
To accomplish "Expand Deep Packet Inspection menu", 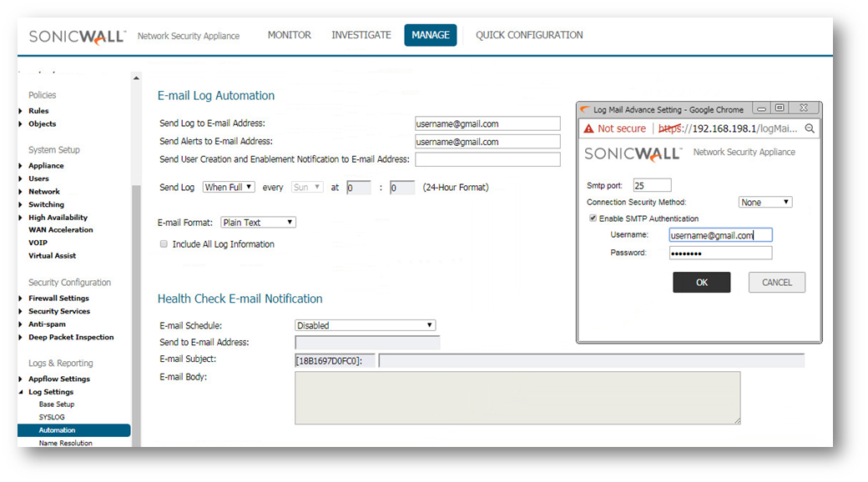I will (71, 337).
